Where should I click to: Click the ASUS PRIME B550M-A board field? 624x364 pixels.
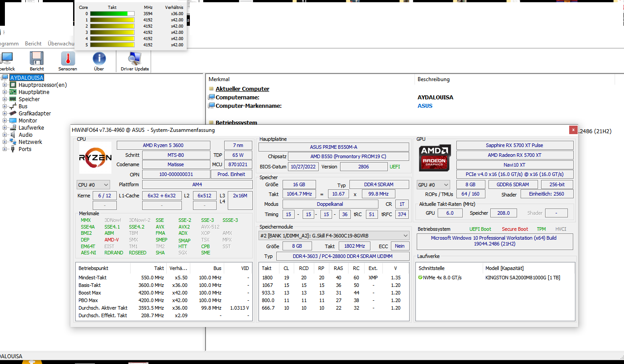[333, 147]
